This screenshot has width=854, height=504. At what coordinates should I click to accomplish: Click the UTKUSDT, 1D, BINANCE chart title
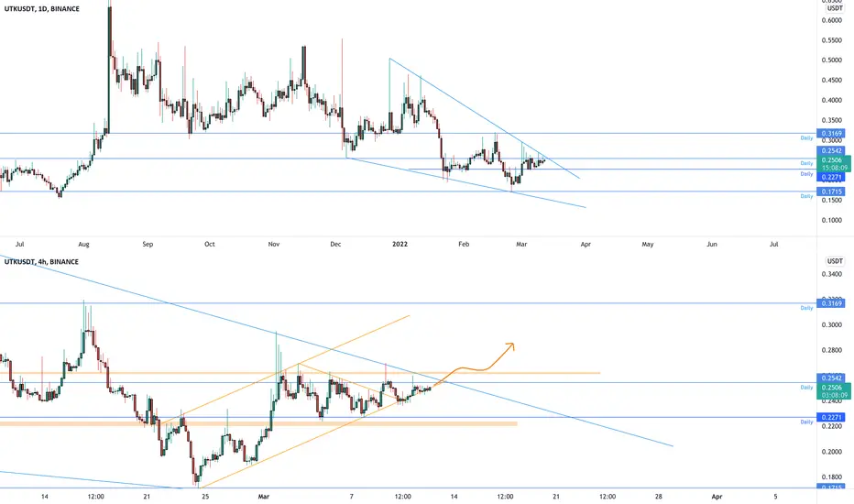(x=42, y=9)
